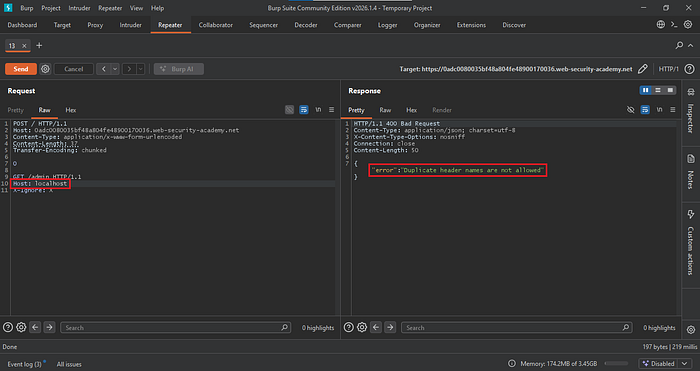This screenshot has height=371, width=700.
Task: Switch to the Collaborator tab
Action: point(216,25)
